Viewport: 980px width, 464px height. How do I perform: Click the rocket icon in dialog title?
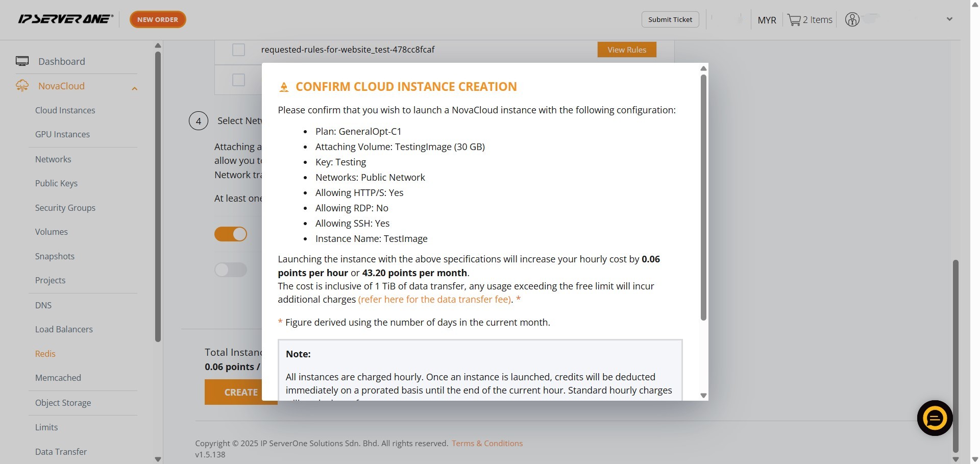point(284,87)
